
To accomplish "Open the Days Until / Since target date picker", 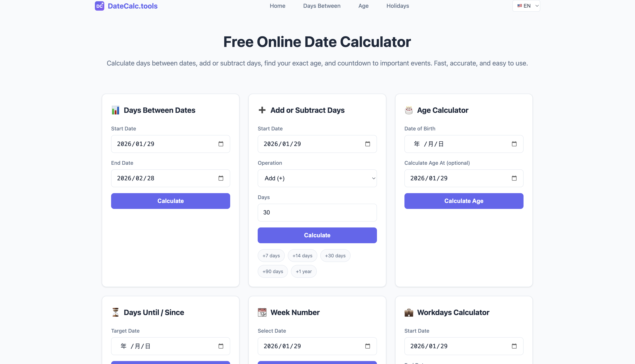I will click(x=221, y=346).
